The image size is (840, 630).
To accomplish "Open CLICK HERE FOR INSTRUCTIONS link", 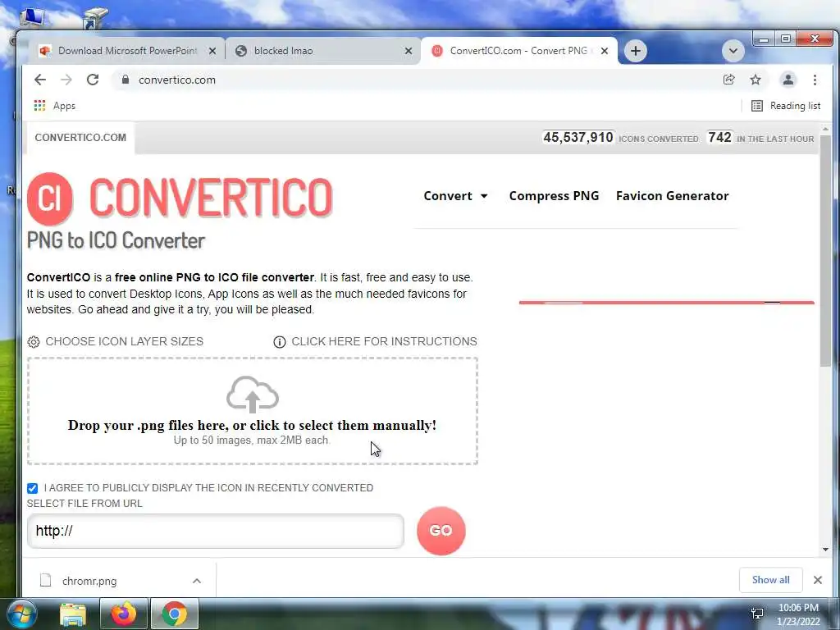I will [384, 341].
